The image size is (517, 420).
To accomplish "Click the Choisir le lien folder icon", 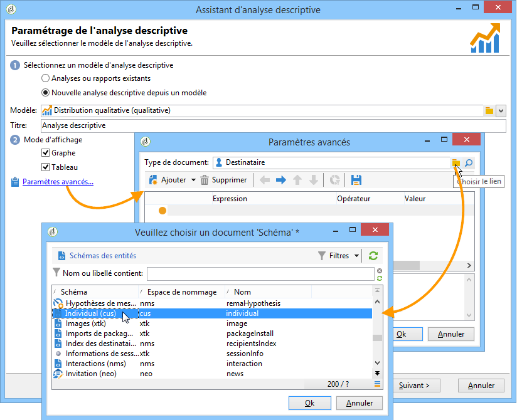I will pyautogui.click(x=456, y=162).
